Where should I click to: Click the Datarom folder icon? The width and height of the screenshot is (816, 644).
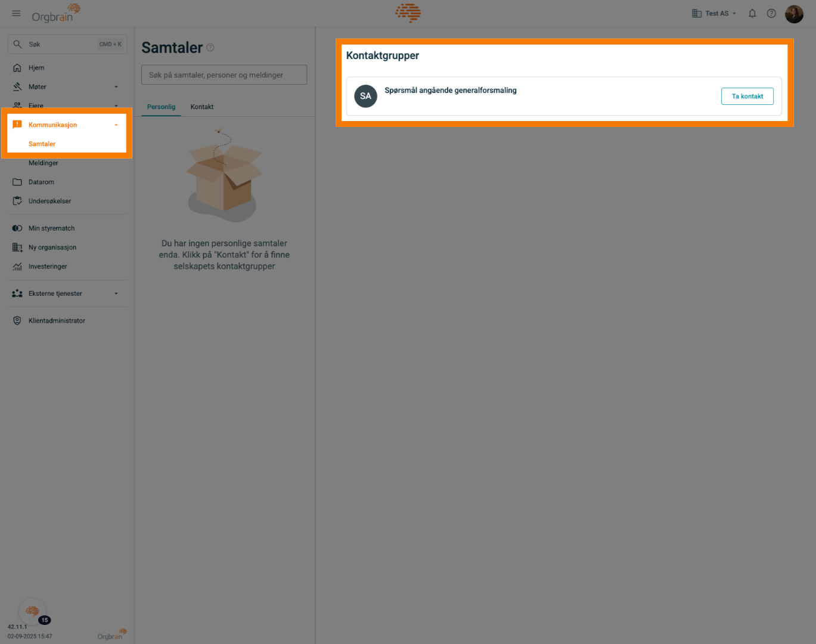point(17,182)
